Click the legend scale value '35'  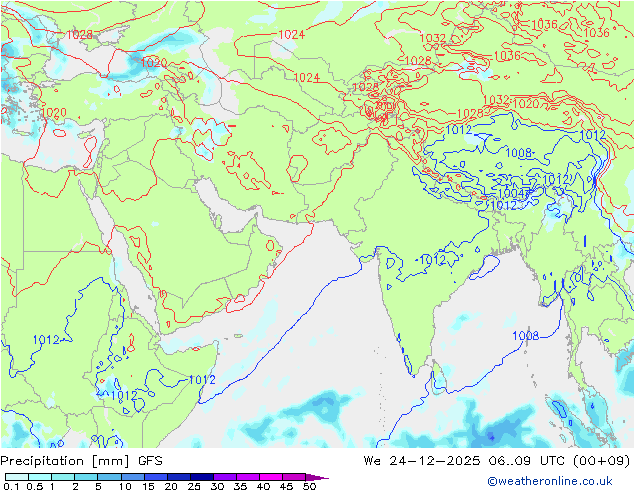[x=240, y=486]
